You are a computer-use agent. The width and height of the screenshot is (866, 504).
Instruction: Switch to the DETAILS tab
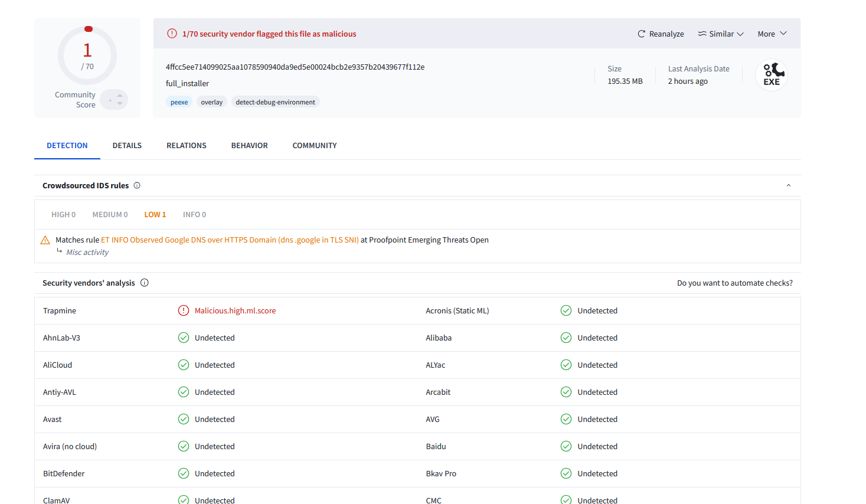[127, 146]
